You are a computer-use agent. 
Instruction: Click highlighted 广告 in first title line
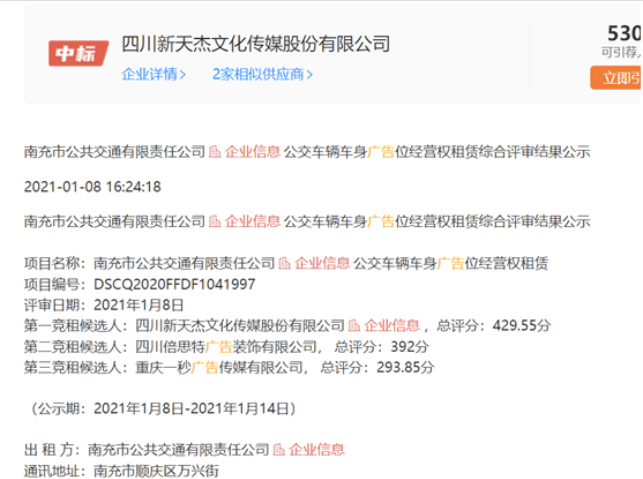(x=381, y=152)
